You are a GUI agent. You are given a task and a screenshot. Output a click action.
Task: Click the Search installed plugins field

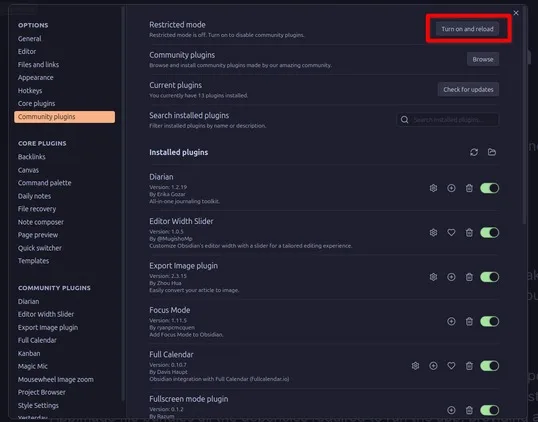click(448, 120)
